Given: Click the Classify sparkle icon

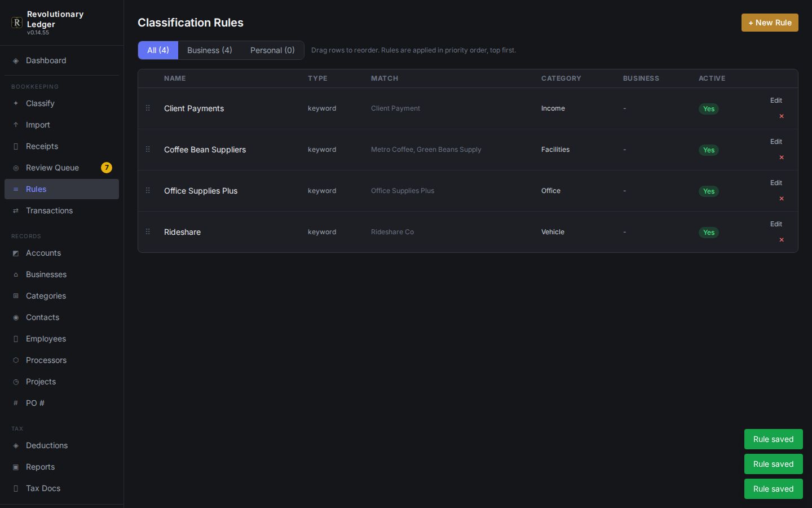Looking at the screenshot, I should pos(16,104).
